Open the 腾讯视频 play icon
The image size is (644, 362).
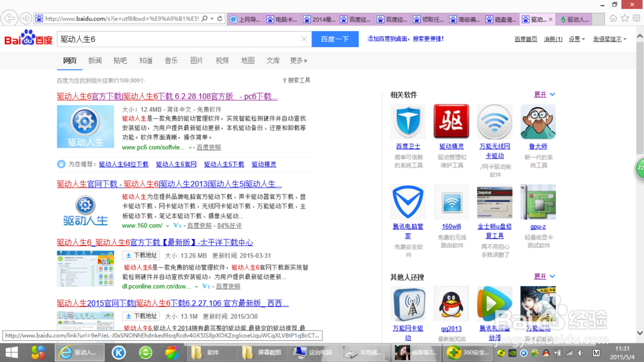pyautogui.click(x=495, y=303)
